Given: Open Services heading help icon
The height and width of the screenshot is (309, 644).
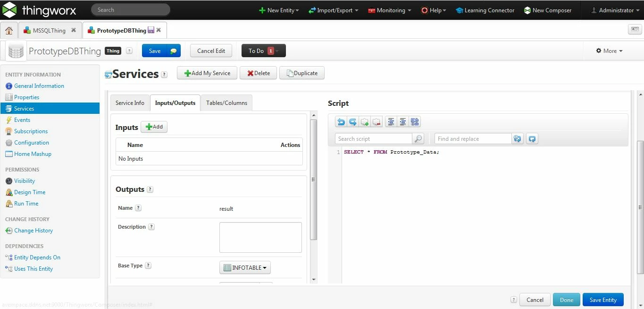Looking at the screenshot, I should point(164,74).
